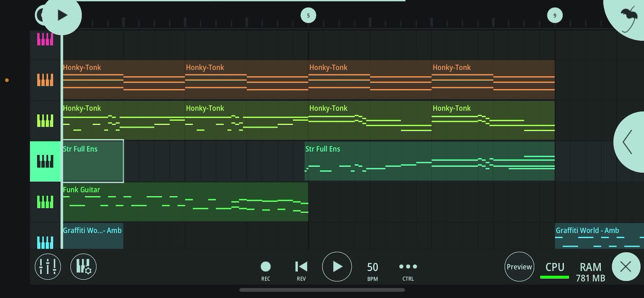Select the Funk Guitar track keyboard icon
This screenshot has height=298, width=644.
pyautogui.click(x=45, y=202)
